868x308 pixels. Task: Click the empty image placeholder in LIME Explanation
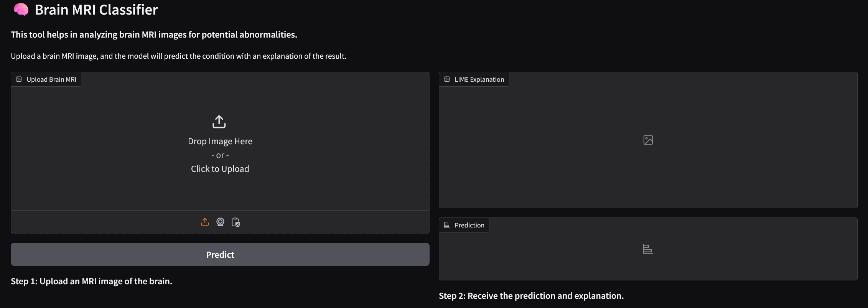(648, 140)
